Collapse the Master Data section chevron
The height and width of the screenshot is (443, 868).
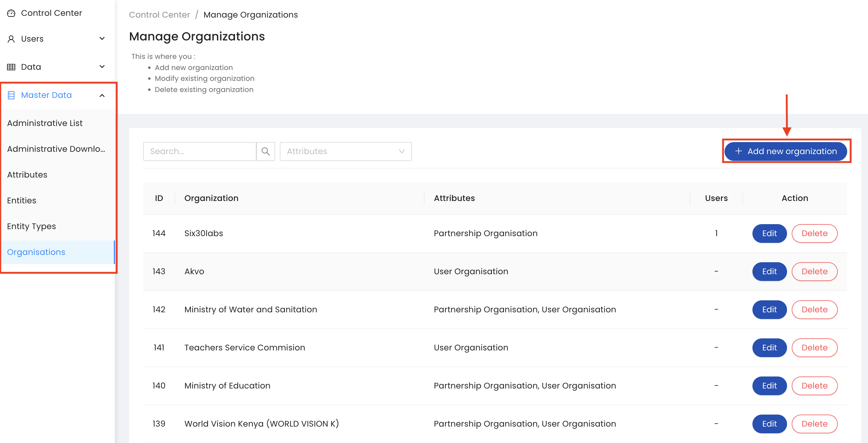point(102,95)
